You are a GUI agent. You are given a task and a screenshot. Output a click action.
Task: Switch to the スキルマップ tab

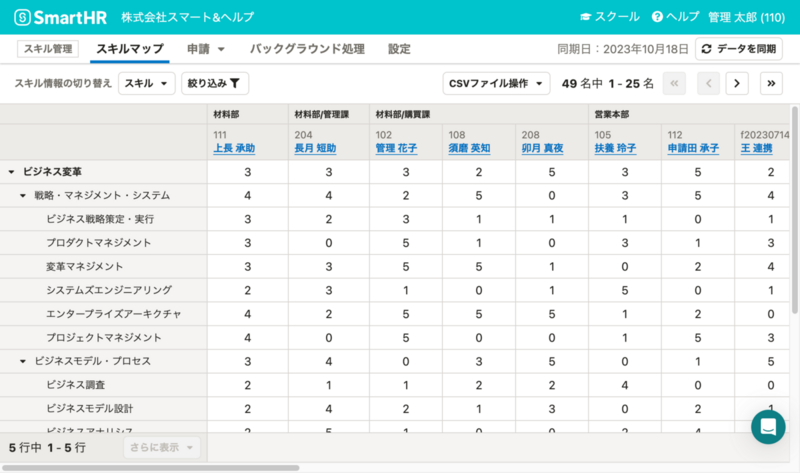[x=130, y=49]
